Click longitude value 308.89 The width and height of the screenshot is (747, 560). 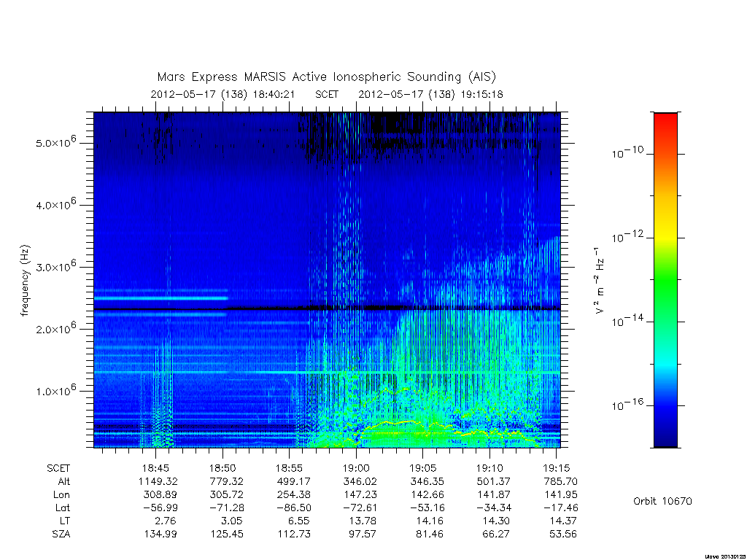(x=160, y=495)
